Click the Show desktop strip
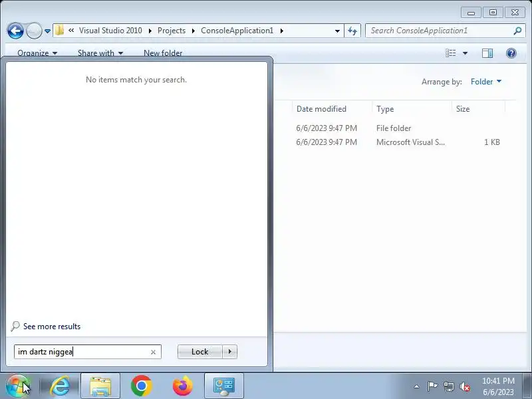 pyautogui.click(x=527, y=386)
